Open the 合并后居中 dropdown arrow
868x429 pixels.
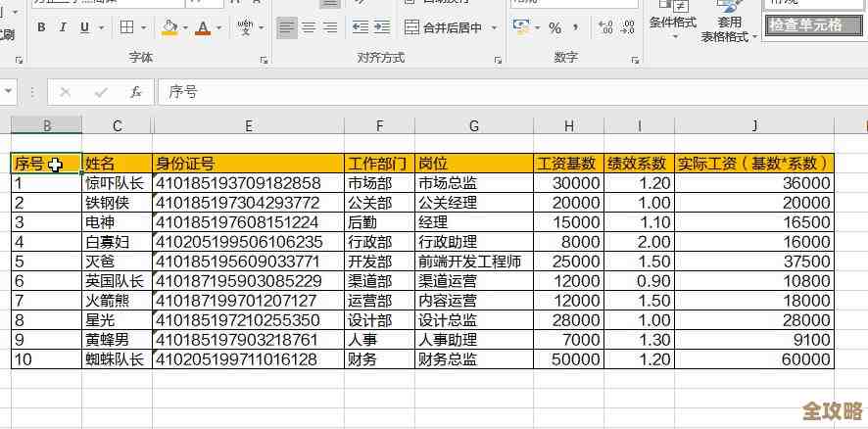494,27
